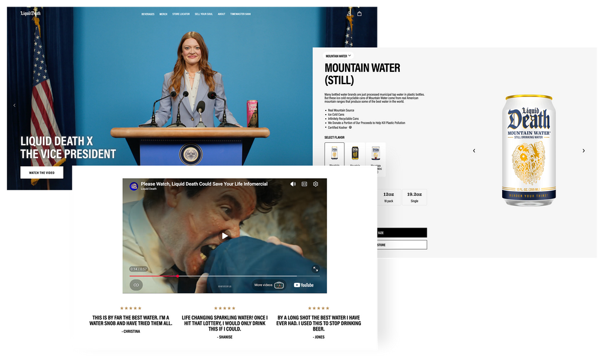Click the Mountain Water can product image
This screenshot has width=602, height=364.
click(529, 151)
